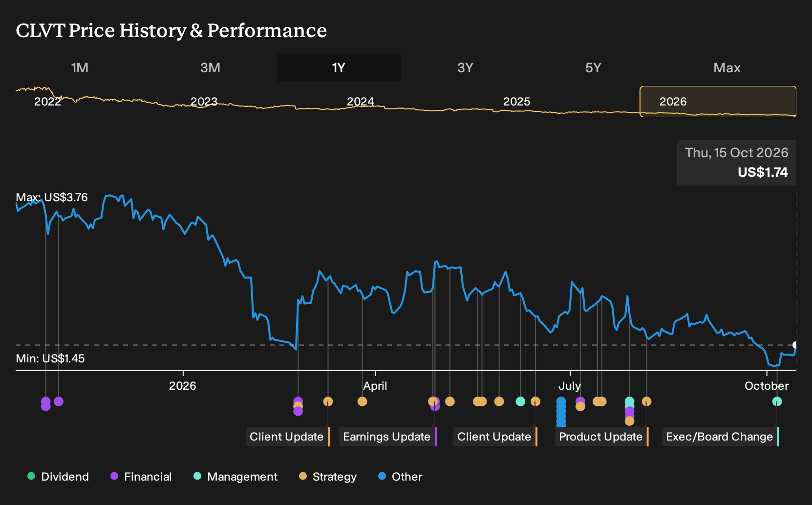Click the CLVT Price History & Performance heading
The height and width of the screenshot is (505, 812).
click(x=171, y=31)
